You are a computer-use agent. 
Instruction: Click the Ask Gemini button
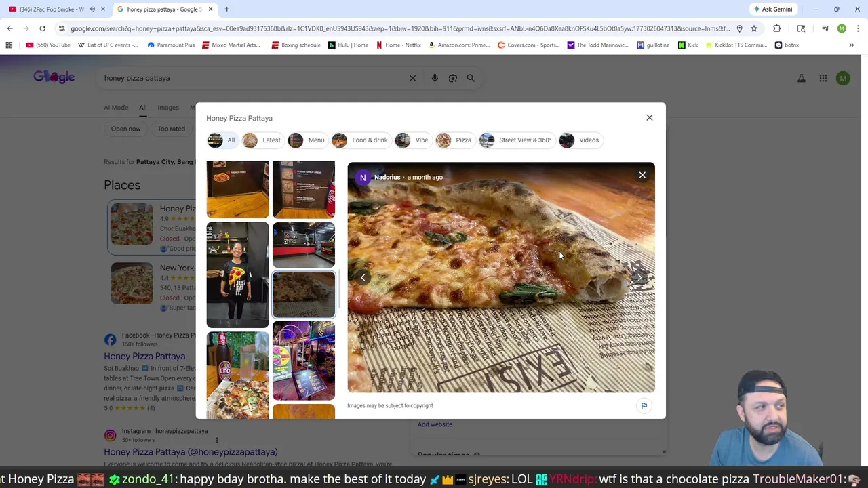pos(772,9)
